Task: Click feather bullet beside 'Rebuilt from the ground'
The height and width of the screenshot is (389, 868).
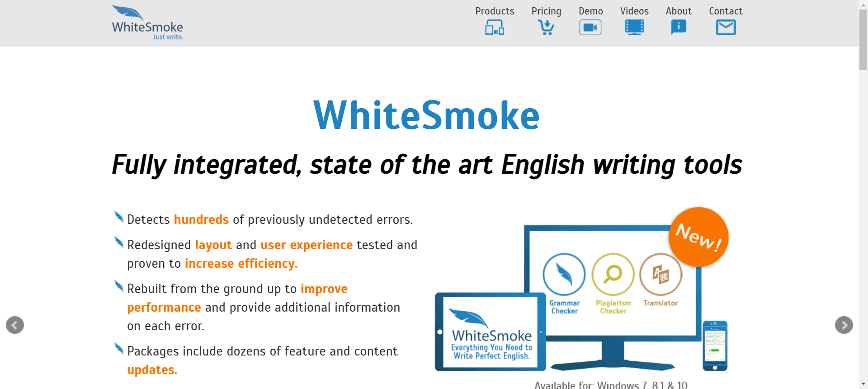Action: pos(119,286)
